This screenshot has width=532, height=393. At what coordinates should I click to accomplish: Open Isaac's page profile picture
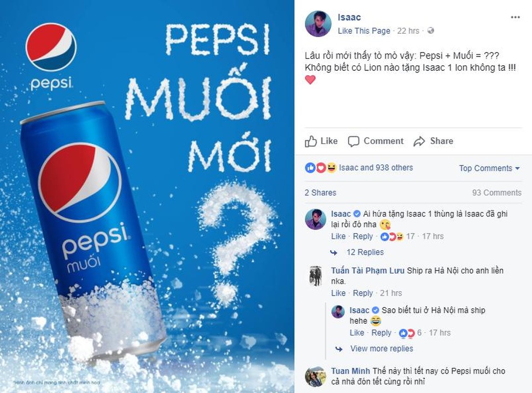point(318,24)
